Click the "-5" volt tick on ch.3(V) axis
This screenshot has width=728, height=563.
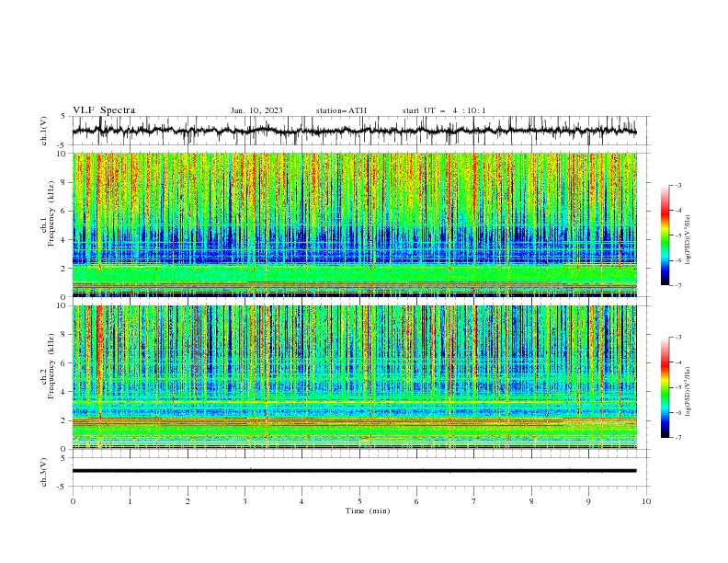pos(63,487)
